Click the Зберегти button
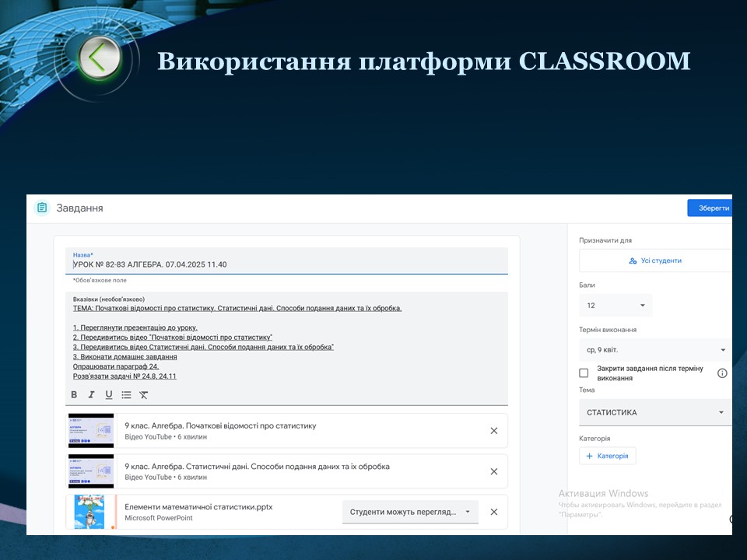747x560 pixels. pos(710,208)
